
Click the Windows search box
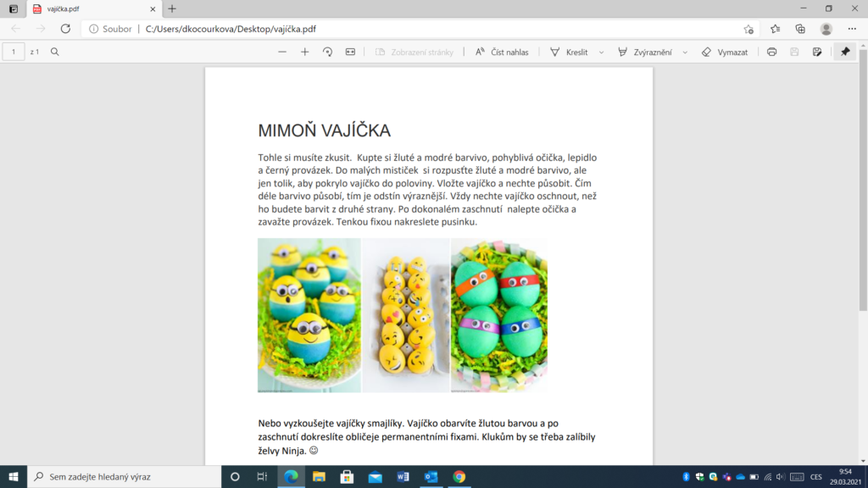pos(124,476)
